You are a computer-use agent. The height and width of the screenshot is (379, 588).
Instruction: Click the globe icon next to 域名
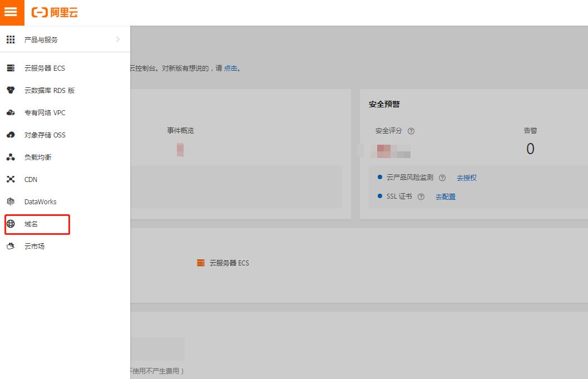pos(10,224)
